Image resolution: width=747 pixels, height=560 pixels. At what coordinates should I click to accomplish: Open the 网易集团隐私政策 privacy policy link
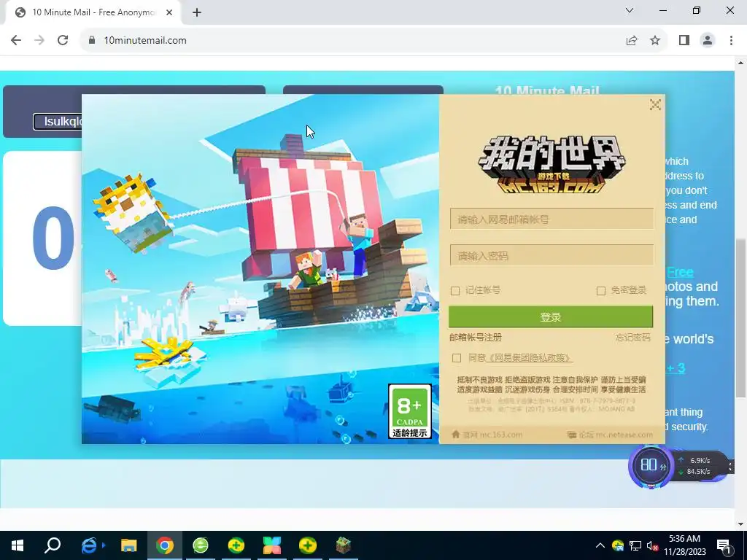click(x=528, y=357)
